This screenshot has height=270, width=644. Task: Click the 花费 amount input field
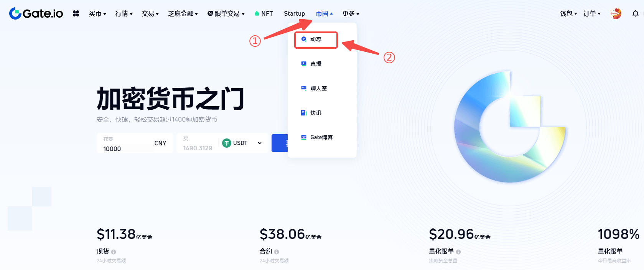pos(135,143)
